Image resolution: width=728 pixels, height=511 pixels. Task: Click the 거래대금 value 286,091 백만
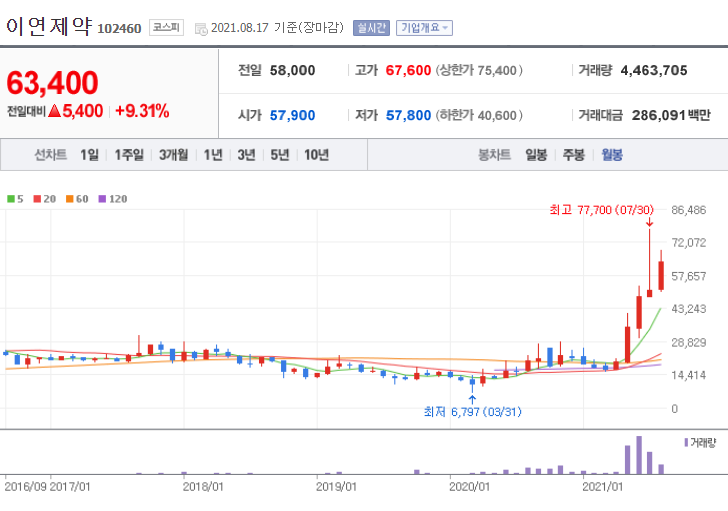pyautogui.click(x=671, y=115)
